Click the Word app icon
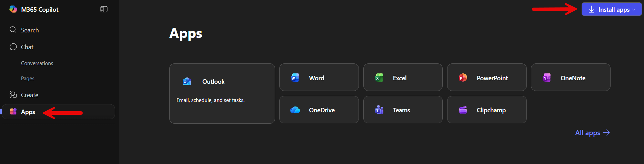The width and height of the screenshot is (644, 164). tap(295, 78)
